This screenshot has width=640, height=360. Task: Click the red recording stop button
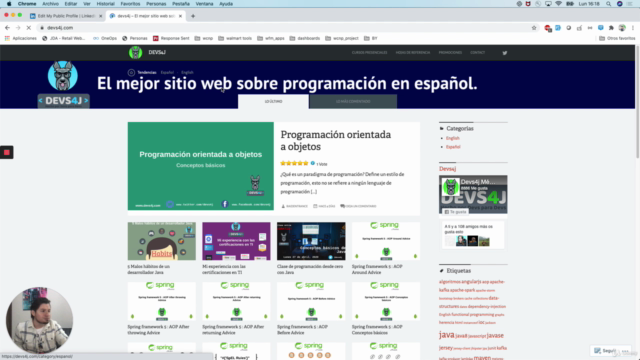(x=7, y=152)
